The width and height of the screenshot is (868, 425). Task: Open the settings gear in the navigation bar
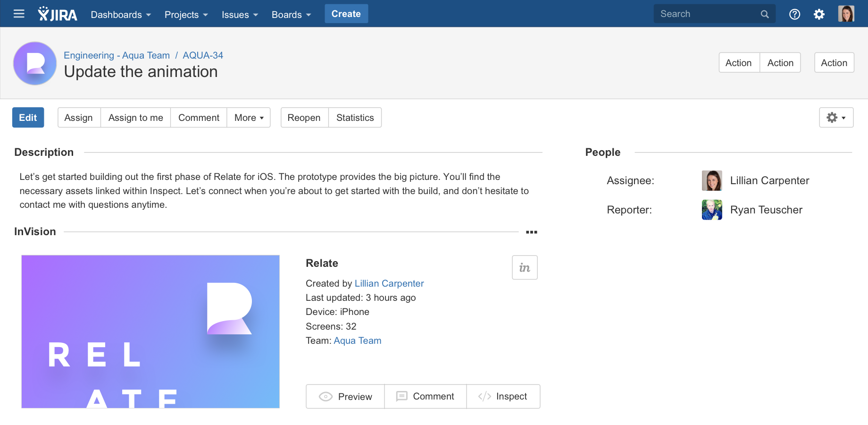tap(819, 14)
